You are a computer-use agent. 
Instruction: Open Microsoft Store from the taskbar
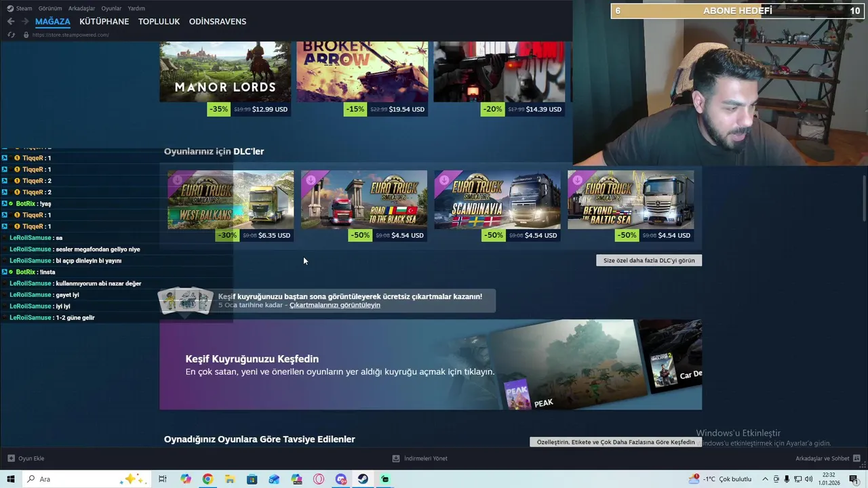tap(252, 479)
